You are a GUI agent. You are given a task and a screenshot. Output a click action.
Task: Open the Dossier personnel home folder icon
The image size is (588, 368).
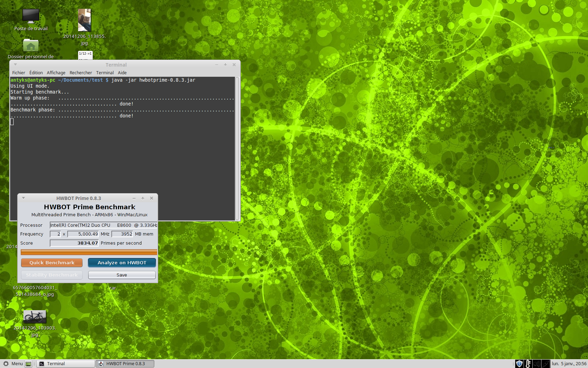(31, 46)
